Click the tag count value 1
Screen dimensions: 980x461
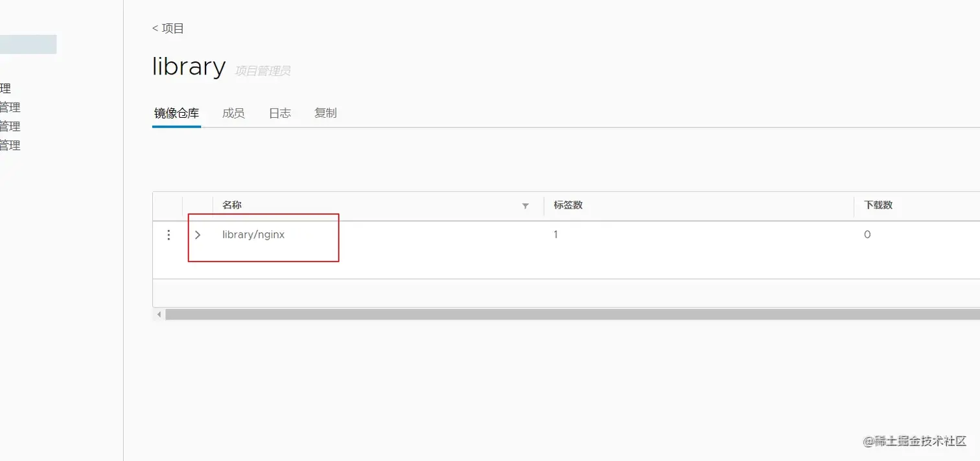[x=555, y=235]
